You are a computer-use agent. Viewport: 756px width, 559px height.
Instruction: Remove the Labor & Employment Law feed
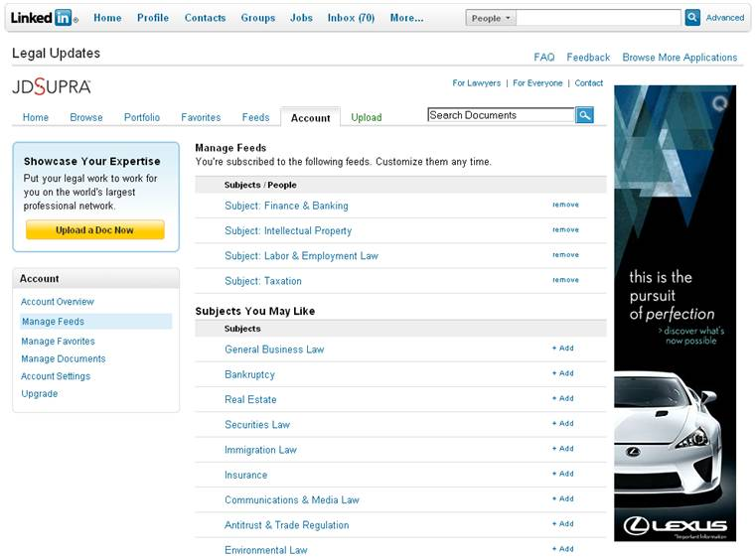(x=565, y=255)
